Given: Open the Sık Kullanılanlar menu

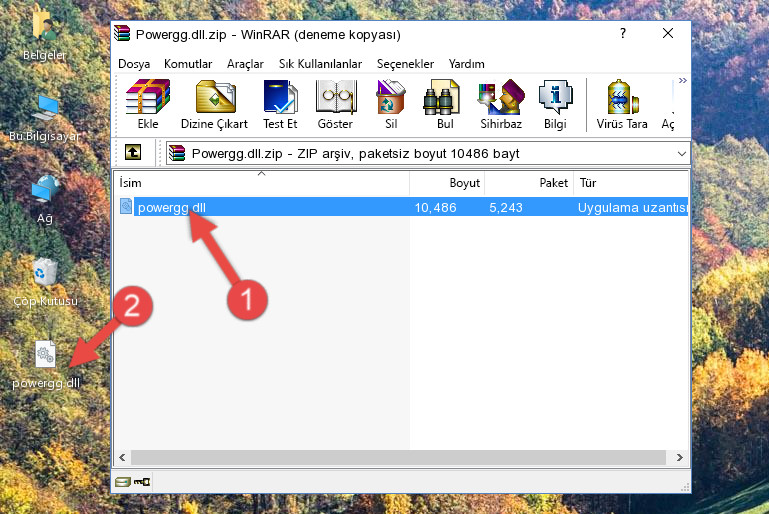Looking at the screenshot, I should [x=320, y=64].
